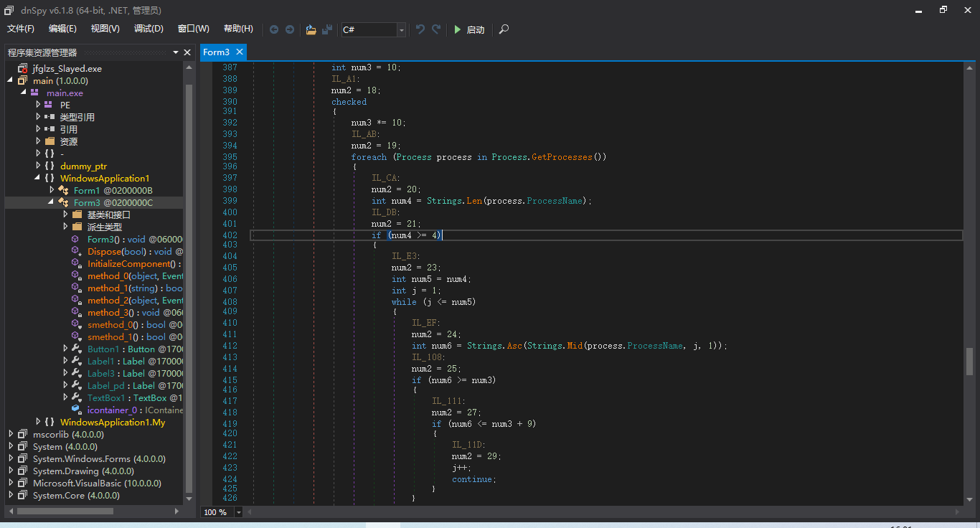The height and width of the screenshot is (528, 980).
Task: Open the 窗口(W) menu
Action: click(x=194, y=29)
